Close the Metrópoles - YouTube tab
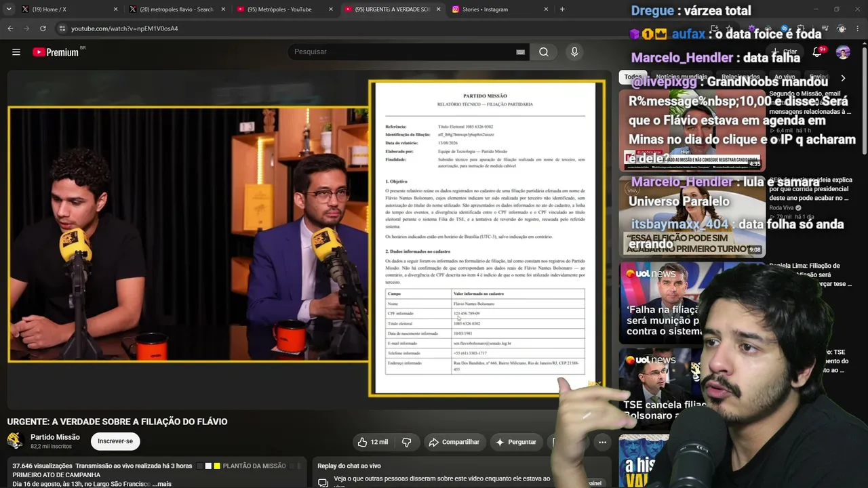Viewport: 868px width, 488px height. coord(331,9)
